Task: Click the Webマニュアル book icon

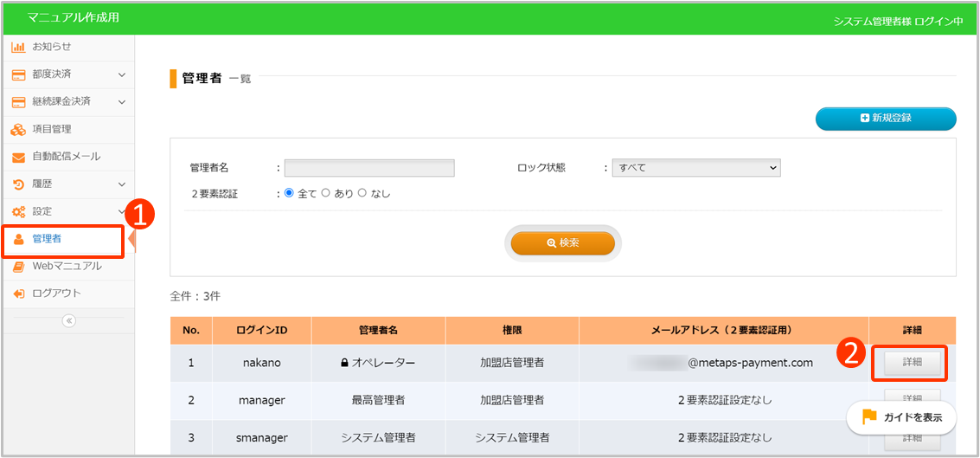Action: pyautogui.click(x=18, y=267)
